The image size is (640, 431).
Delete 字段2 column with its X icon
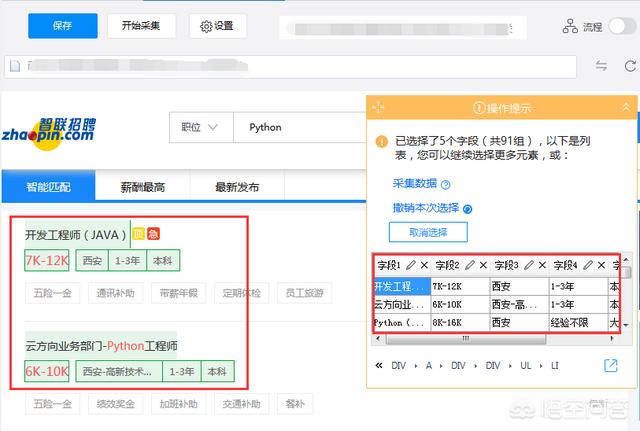pos(483,265)
